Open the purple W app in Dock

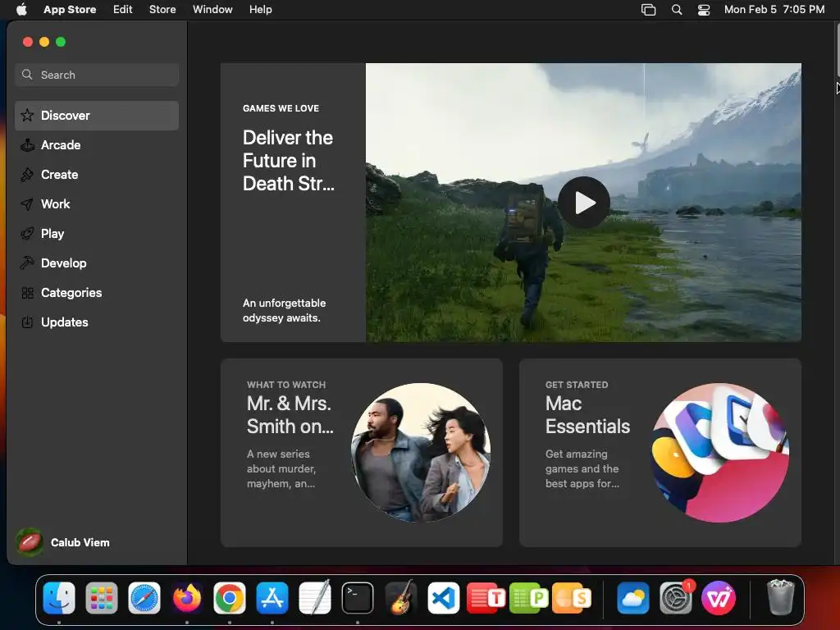pyautogui.click(x=719, y=598)
